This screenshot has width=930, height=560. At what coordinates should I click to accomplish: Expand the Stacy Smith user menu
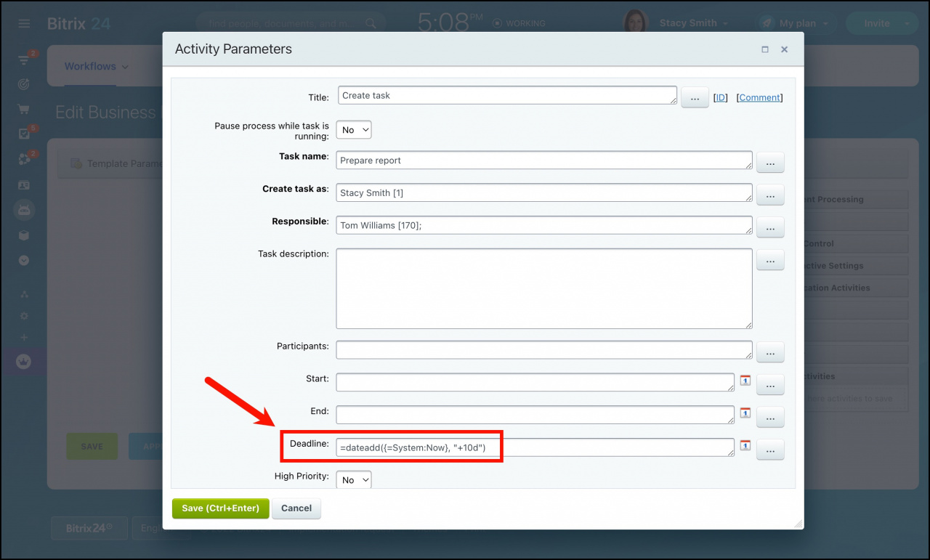693,23
